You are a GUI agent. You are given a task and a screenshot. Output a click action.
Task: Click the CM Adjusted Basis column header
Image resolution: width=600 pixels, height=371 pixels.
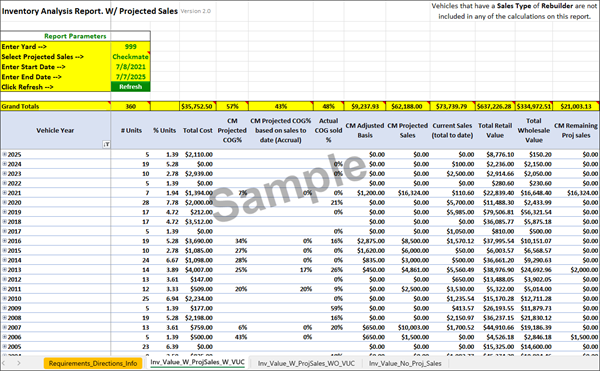point(365,130)
